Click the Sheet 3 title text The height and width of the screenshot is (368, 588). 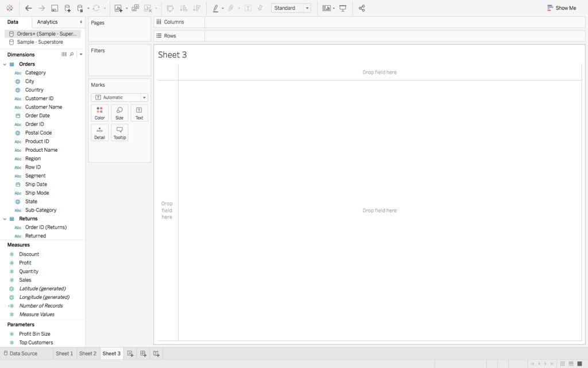coord(172,55)
